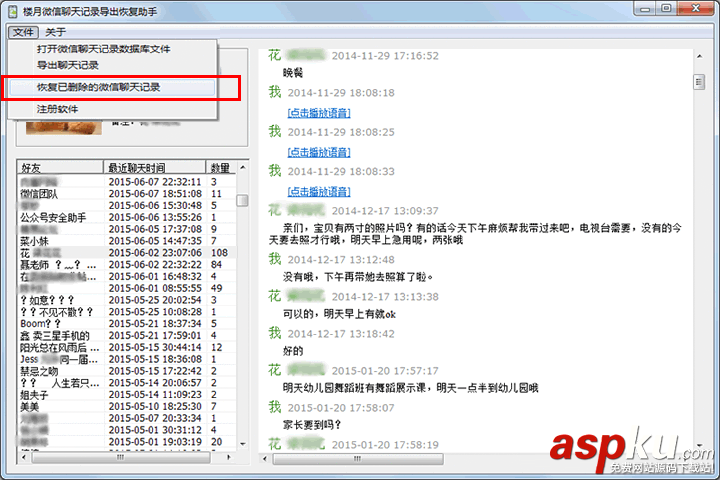This screenshot has height=480, width=720.
Task: Click the message 没有哦，下午再带她去照算了啦
Action: click(x=358, y=277)
